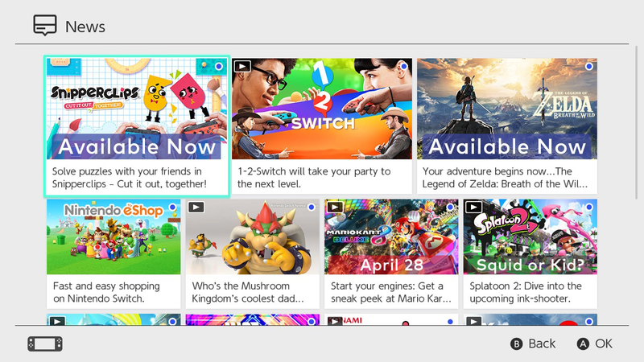644x362 pixels.
Task: Click 'Solve puzzles with your friends' caption
Action: [130, 177]
